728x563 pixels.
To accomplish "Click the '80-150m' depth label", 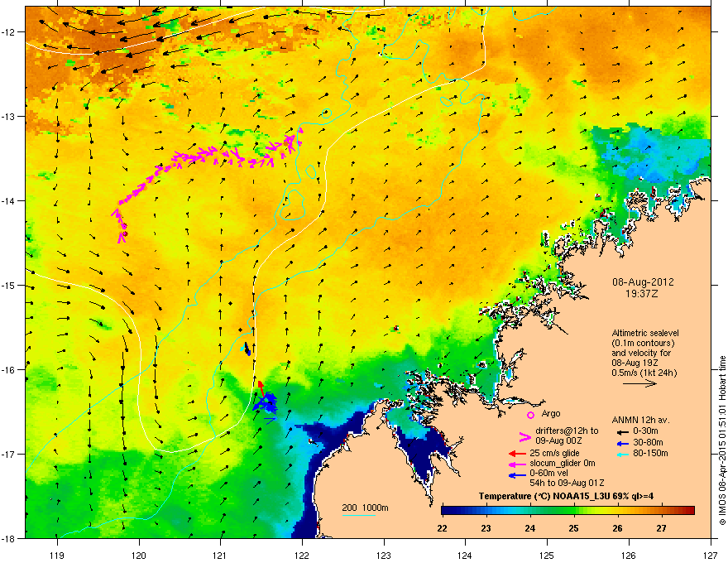I will click(x=650, y=454).
